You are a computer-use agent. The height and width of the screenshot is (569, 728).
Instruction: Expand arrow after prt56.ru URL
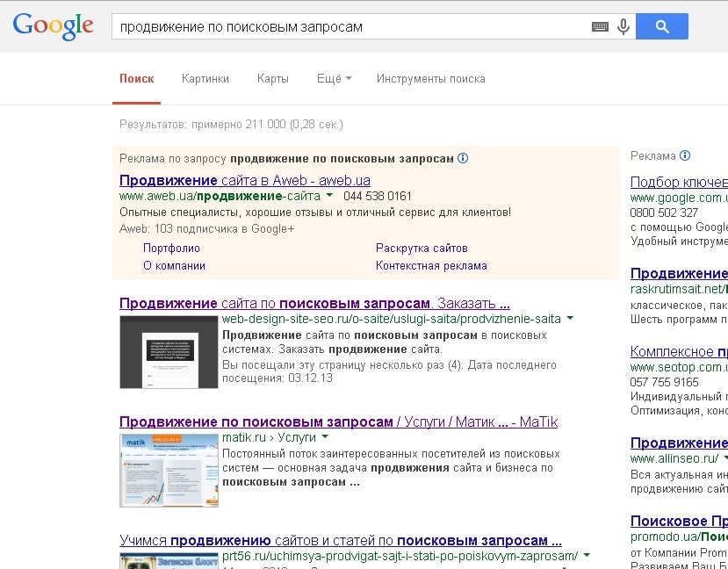pos(587,555)
